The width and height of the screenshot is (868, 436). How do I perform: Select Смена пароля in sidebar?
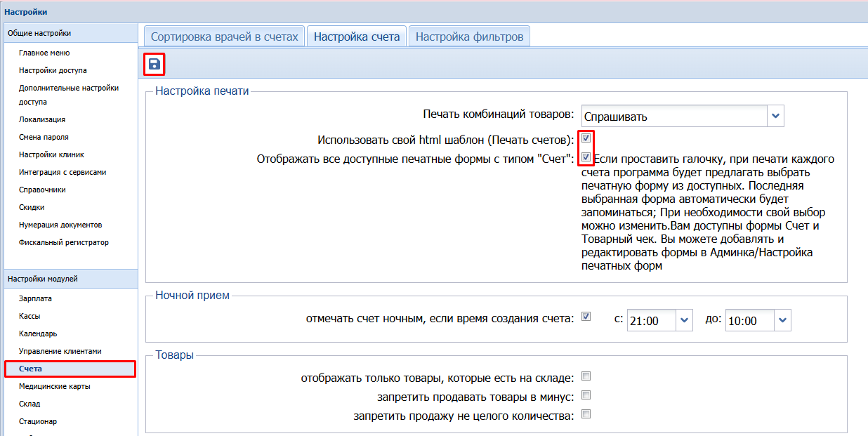(x=44, y=137)
